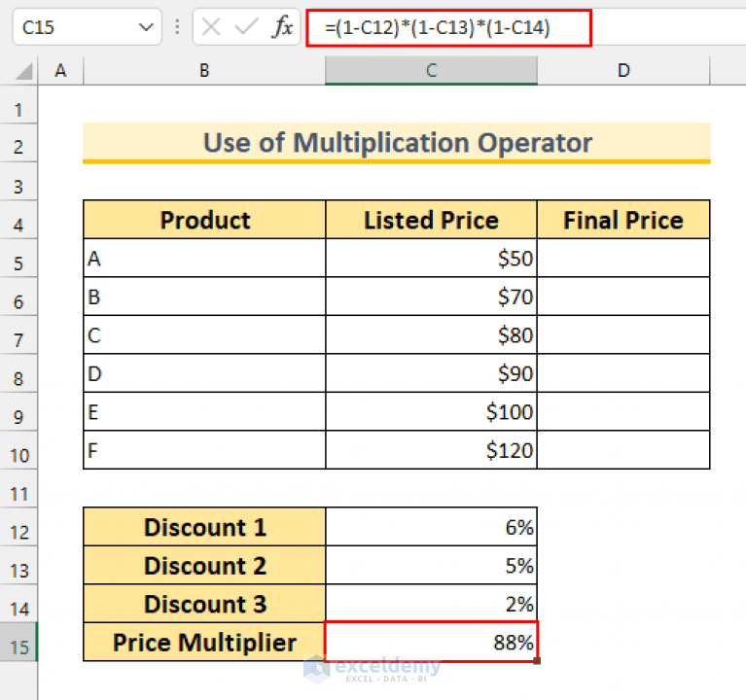
Task: Select row 4 header
Action: pos(18,220)
